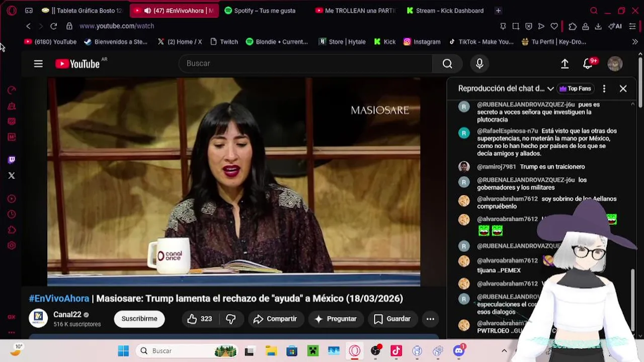The image size is (644, 362).
Task: Subscribe to Canal22 with Suscribirme
Action: (139, 319)
